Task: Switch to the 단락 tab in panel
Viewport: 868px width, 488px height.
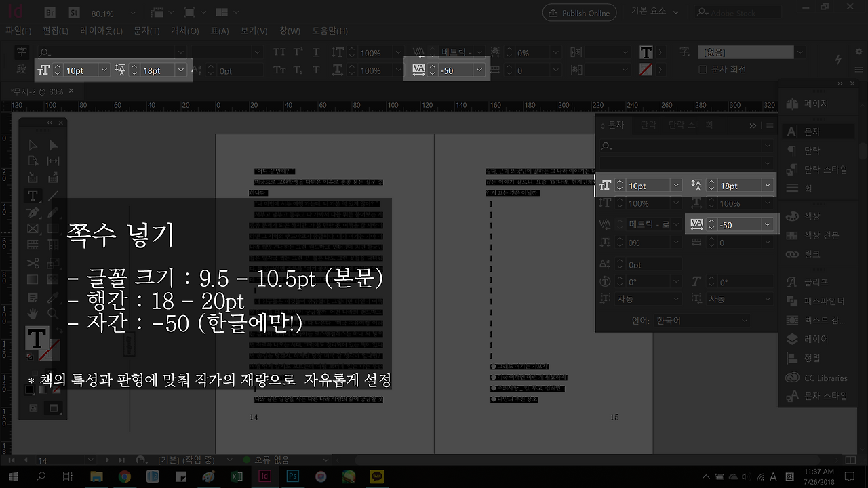Action: [648, 125]
